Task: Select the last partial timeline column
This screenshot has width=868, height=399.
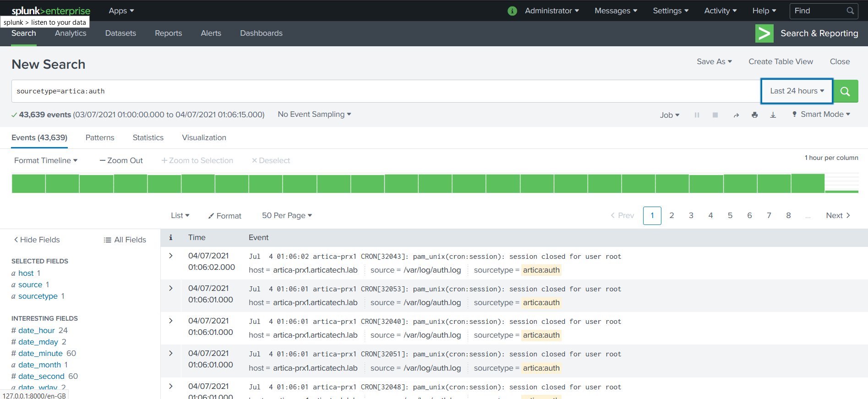Action: (841, 191)
